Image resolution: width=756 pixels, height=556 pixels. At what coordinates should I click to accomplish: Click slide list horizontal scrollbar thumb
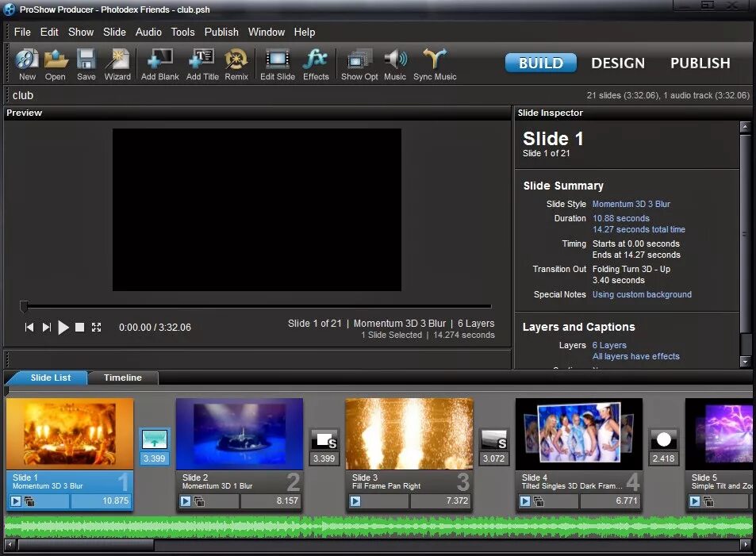click(x=86, y=544)
